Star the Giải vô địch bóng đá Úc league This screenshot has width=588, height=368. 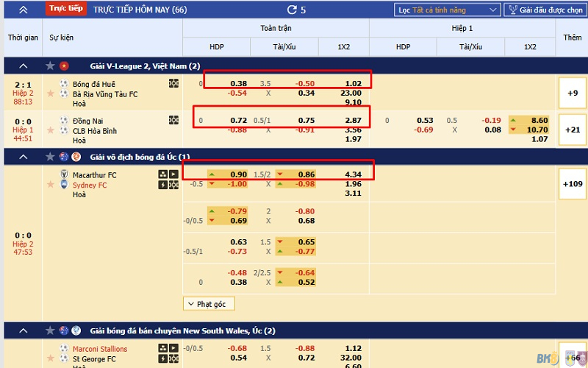pyautogui.click(x=50, y=156)
